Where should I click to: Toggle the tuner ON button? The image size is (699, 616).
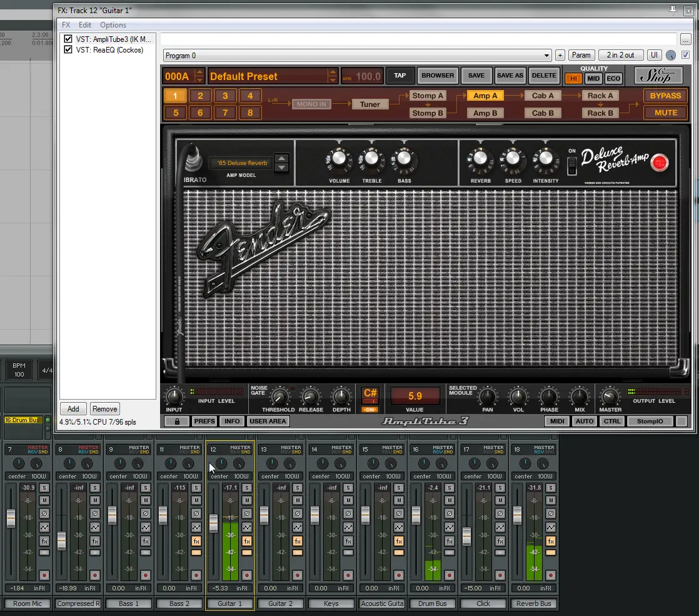(x=370, y=410)
